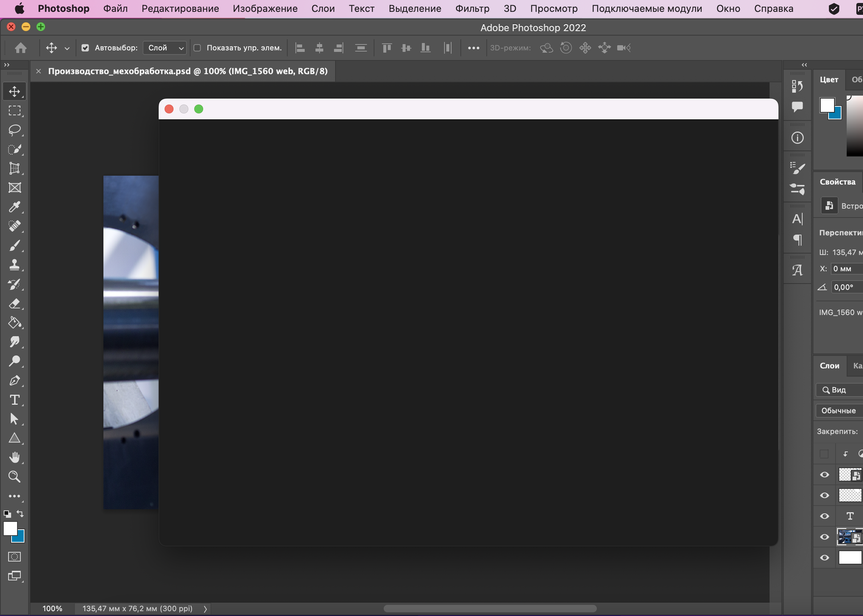Hide the top smart object layer

pos(824,474)
